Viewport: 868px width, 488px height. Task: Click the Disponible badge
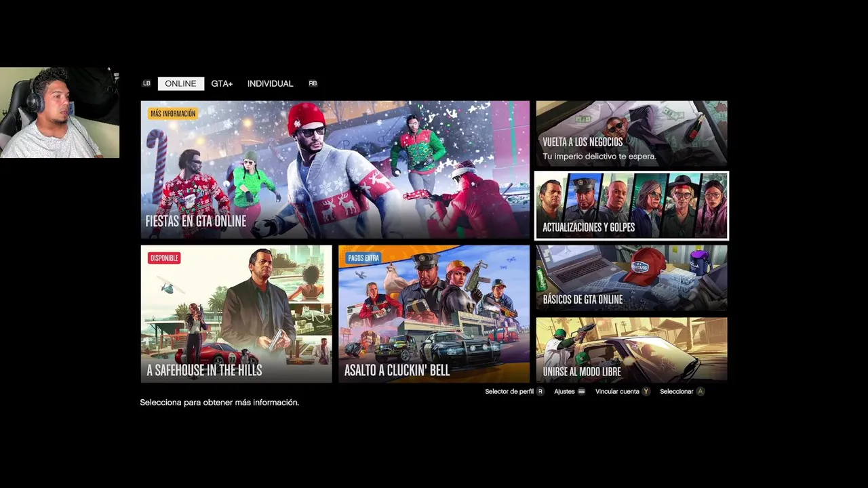(164, 258)
